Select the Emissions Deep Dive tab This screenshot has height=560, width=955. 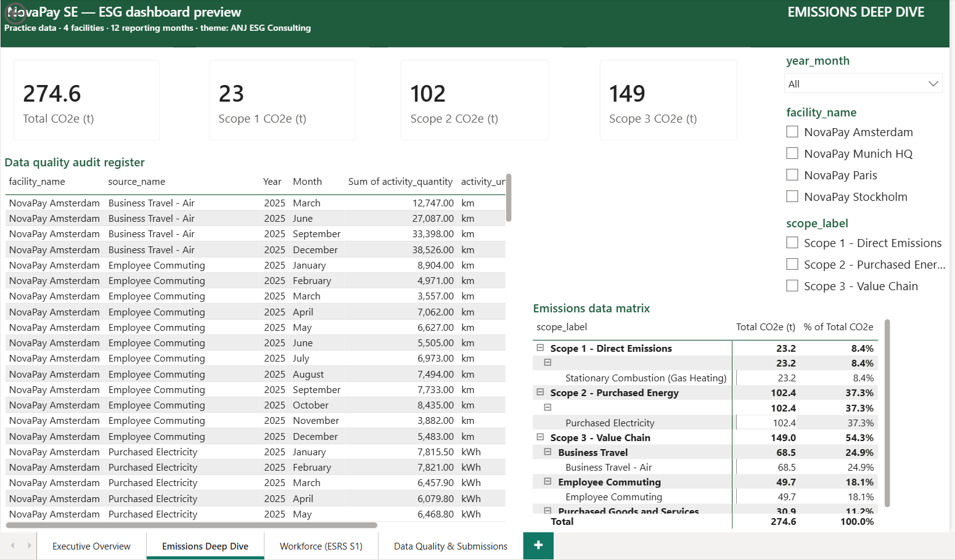click(x=205, y=546)
